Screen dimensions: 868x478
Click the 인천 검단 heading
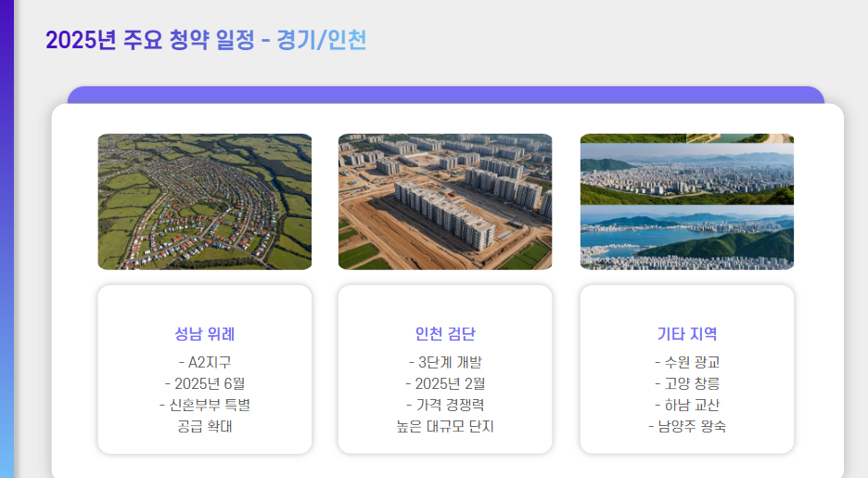pyautogui.click(x=445, y=334)
